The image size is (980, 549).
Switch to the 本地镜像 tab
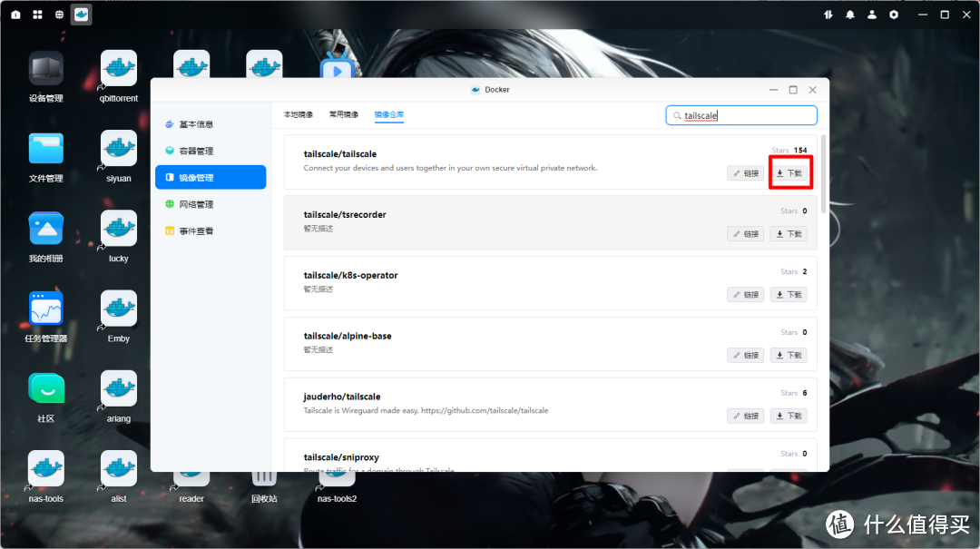pos(299,115)
